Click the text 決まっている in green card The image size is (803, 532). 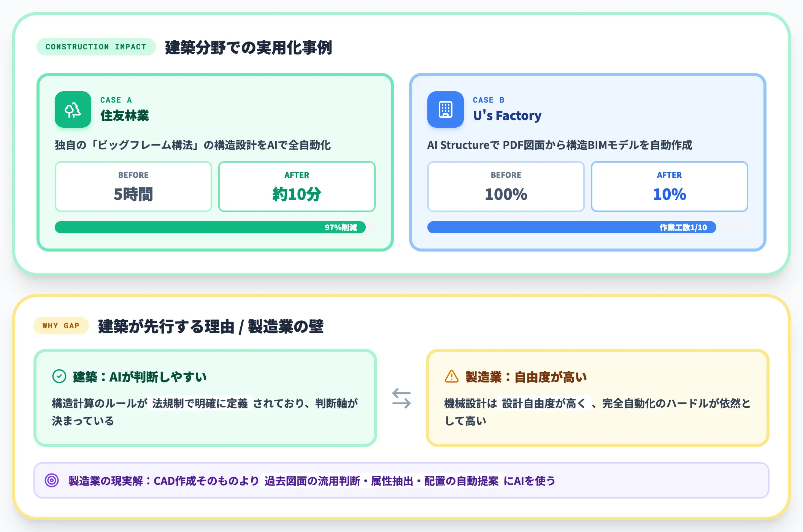83,421
